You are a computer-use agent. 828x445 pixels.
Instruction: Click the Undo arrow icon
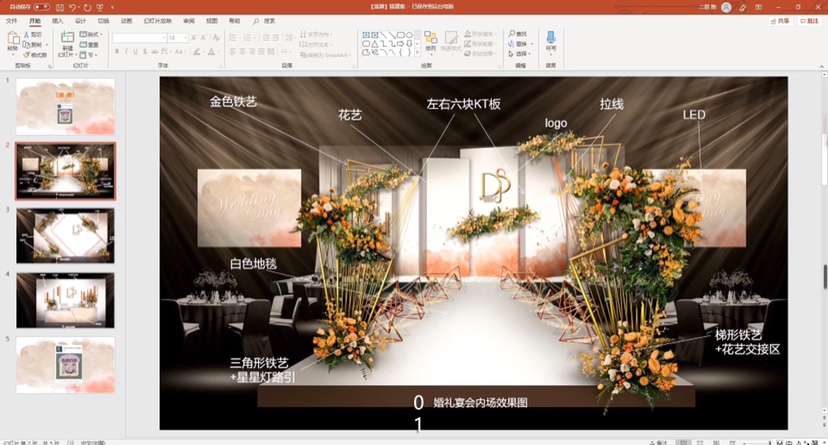[x=73, y=7]
